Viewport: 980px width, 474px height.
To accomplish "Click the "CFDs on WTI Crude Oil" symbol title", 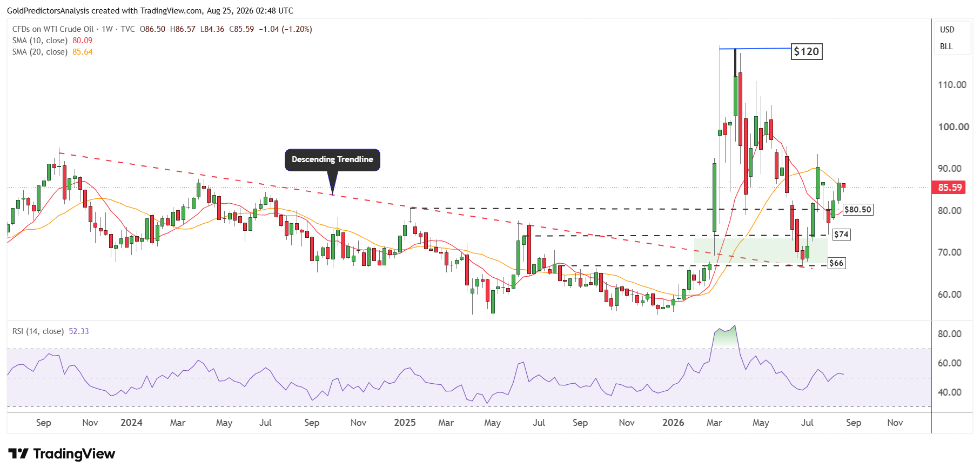I will tap(53, 29).
